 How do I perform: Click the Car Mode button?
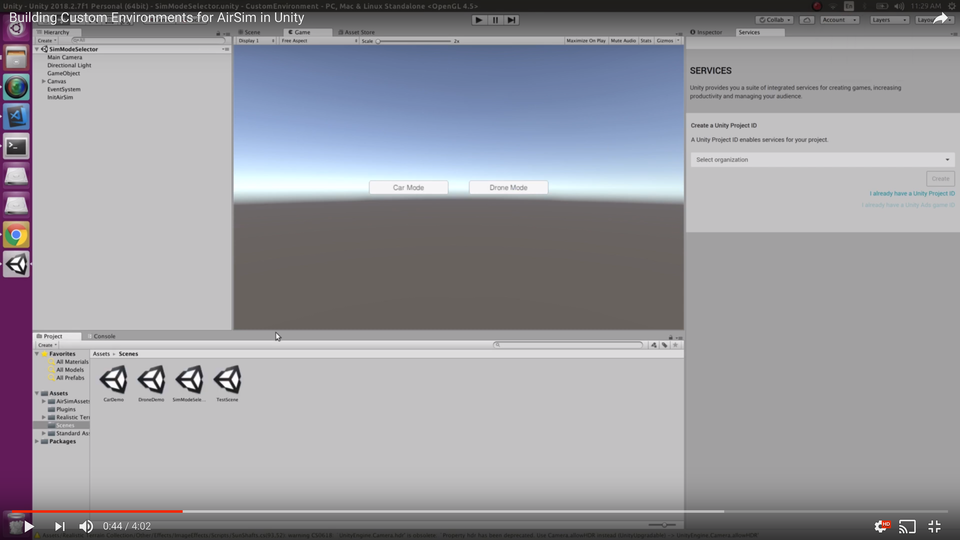coord(408,188)
